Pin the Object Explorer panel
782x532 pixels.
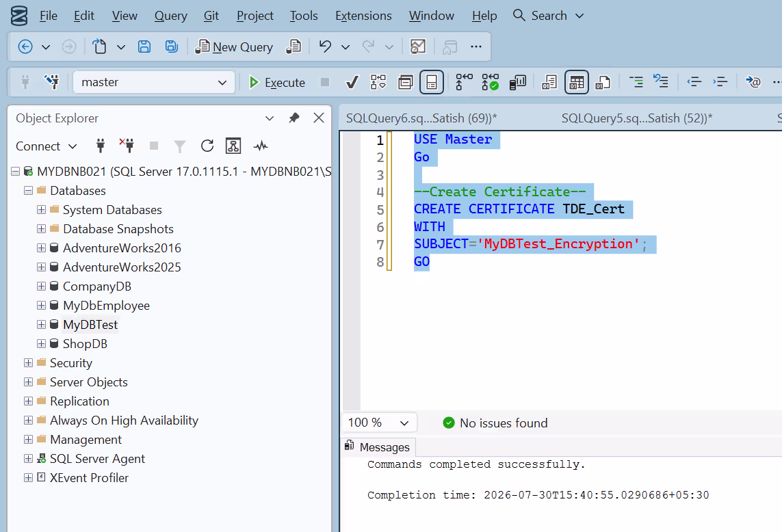[294, 118]
